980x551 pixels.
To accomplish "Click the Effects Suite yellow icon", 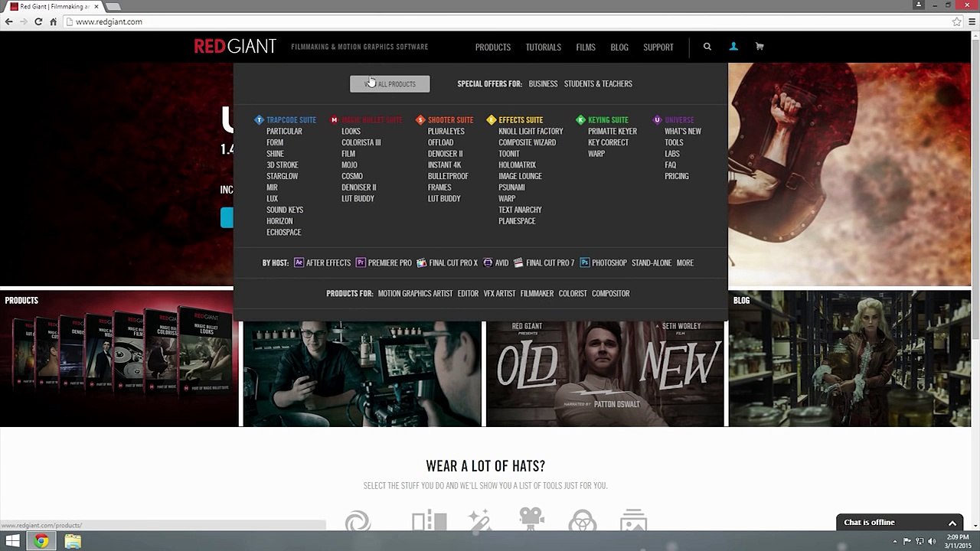I will click(492, 120).
